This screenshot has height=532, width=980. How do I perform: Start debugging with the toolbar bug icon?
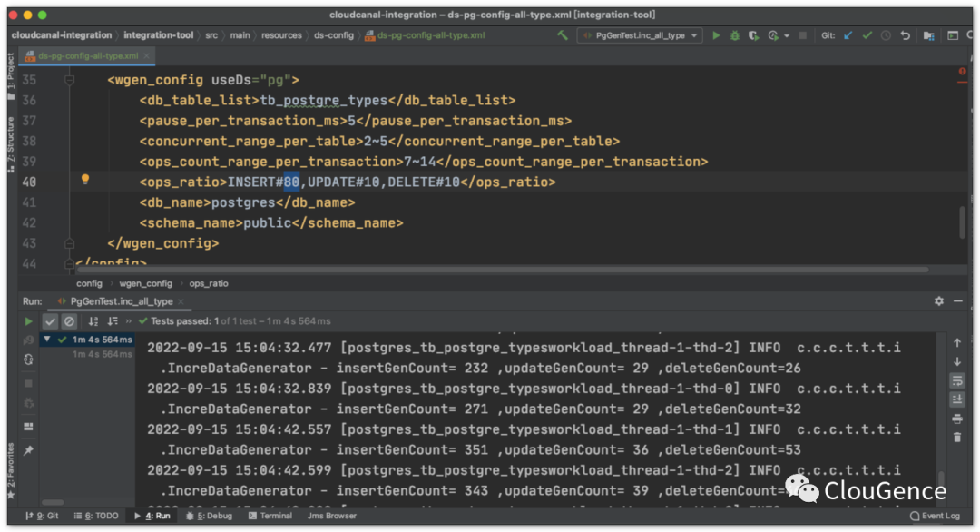coord(735,35)
